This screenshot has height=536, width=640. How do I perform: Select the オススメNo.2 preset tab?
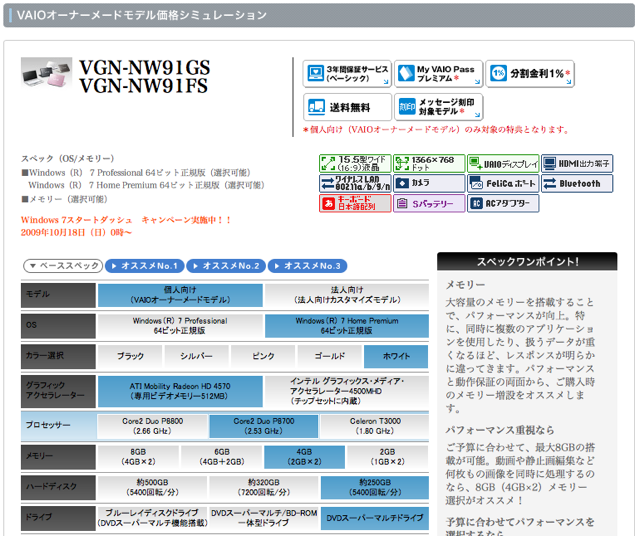[x=226, y=266]
